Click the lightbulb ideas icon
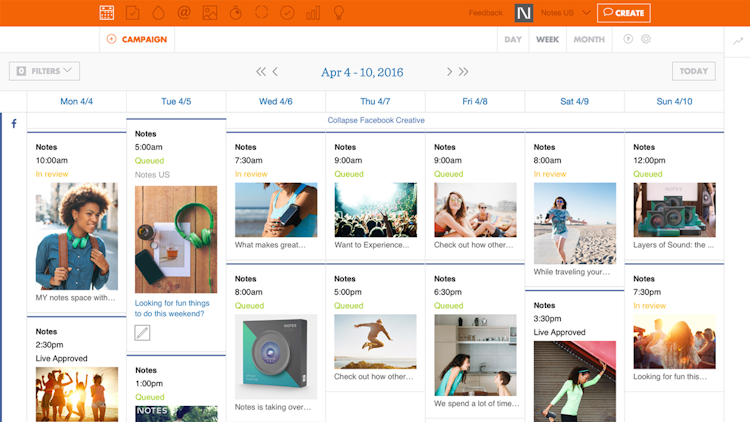The image size is (750, 422). (x=339, y=12)
